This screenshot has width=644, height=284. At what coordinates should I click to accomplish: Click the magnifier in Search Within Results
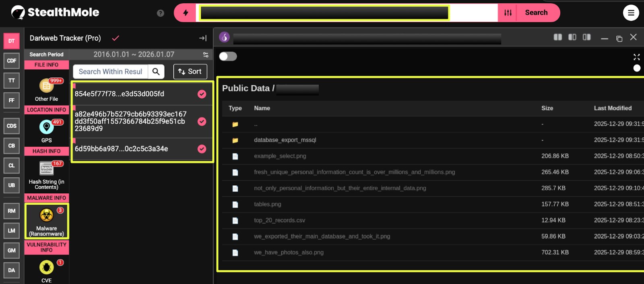tap(156, 72)
